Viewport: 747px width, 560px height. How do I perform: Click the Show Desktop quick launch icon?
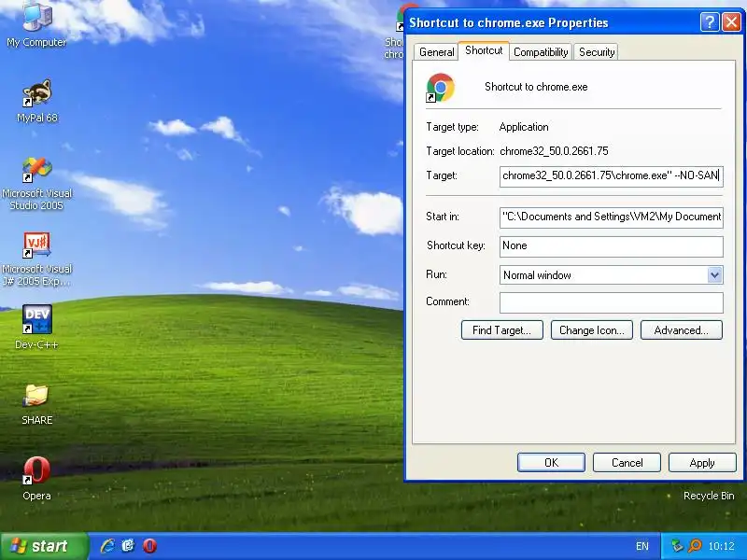[x=128, y=546]
